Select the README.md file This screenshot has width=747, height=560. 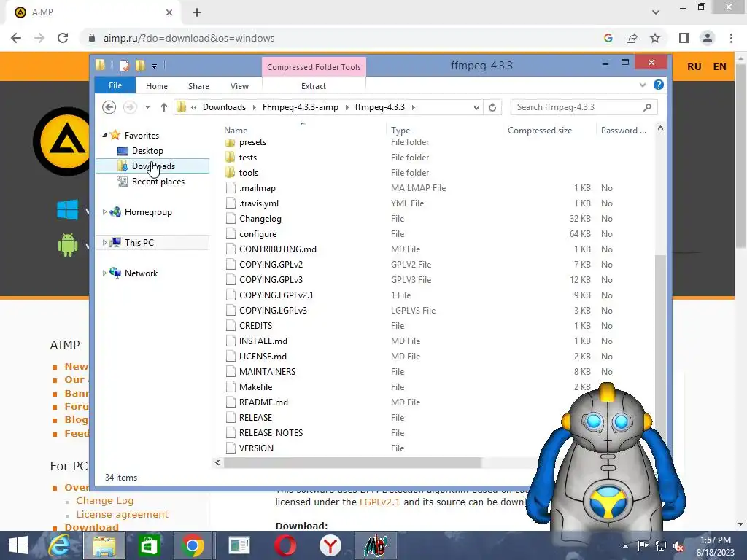[263, 402]
